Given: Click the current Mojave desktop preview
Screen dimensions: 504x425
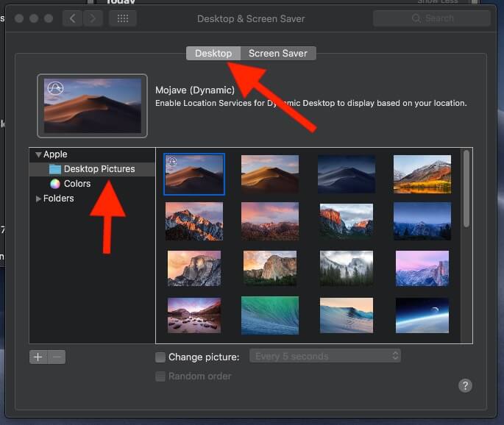Looking at the screenshot, I should 92,106.
